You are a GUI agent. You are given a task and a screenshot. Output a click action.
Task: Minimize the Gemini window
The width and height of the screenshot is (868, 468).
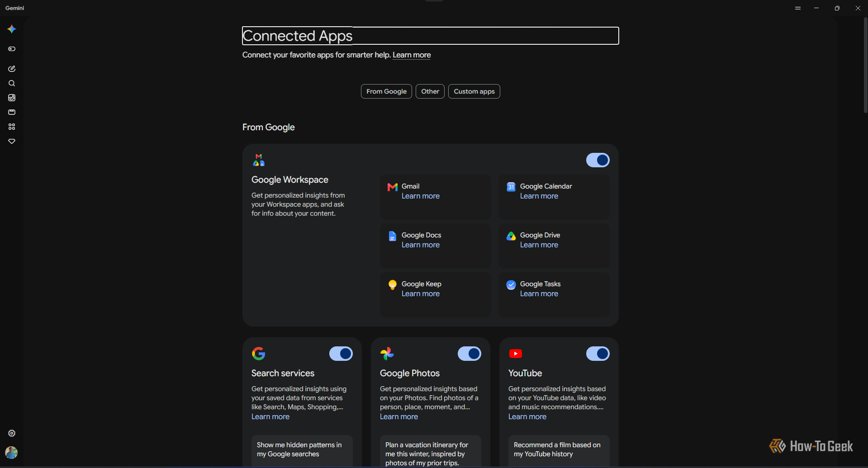click(x=816, y=8)
